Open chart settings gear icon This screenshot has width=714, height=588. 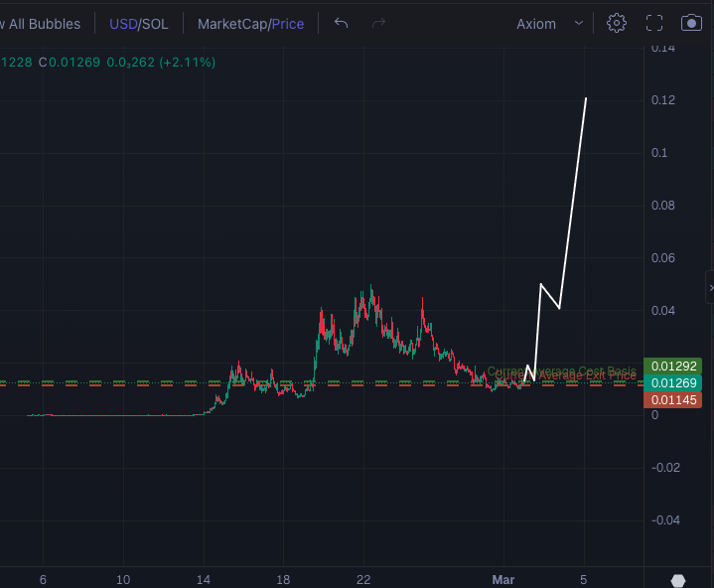617,23
